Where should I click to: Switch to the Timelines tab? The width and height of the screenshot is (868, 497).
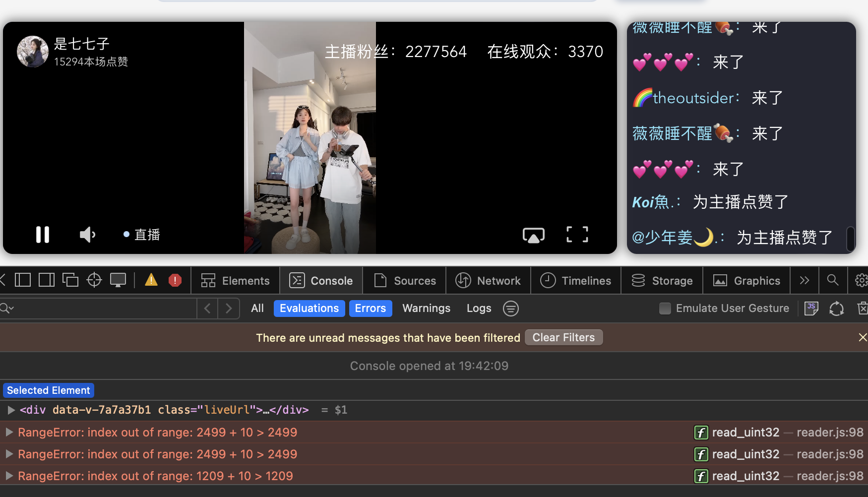(x=576, y=280)
